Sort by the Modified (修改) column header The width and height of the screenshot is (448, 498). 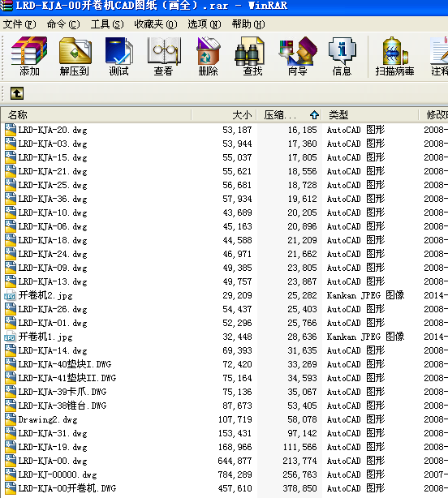coord(433,115)
